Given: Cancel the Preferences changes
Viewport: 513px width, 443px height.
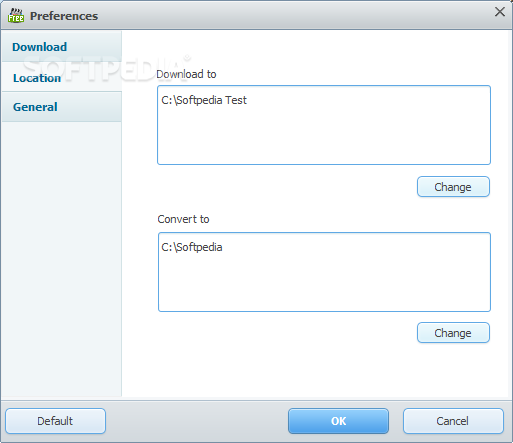Looking at the screenshot, I should click(453, 421).
